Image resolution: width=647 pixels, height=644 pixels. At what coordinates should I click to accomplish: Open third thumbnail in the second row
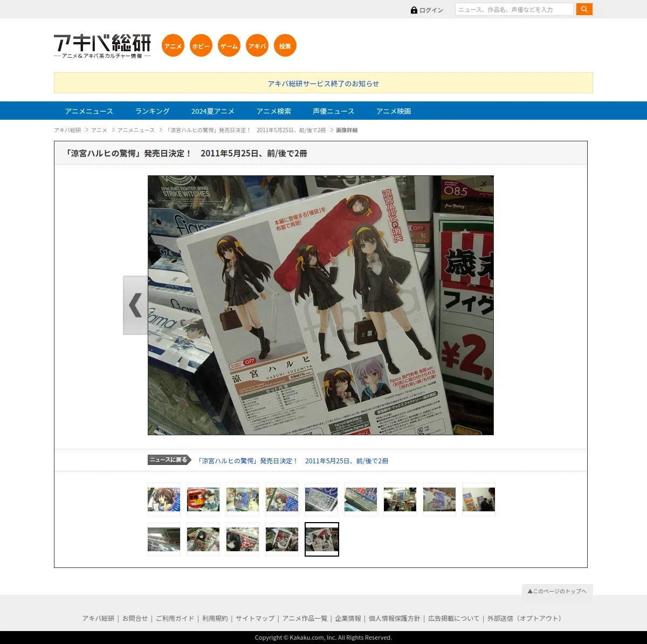(x=243, y=539)
